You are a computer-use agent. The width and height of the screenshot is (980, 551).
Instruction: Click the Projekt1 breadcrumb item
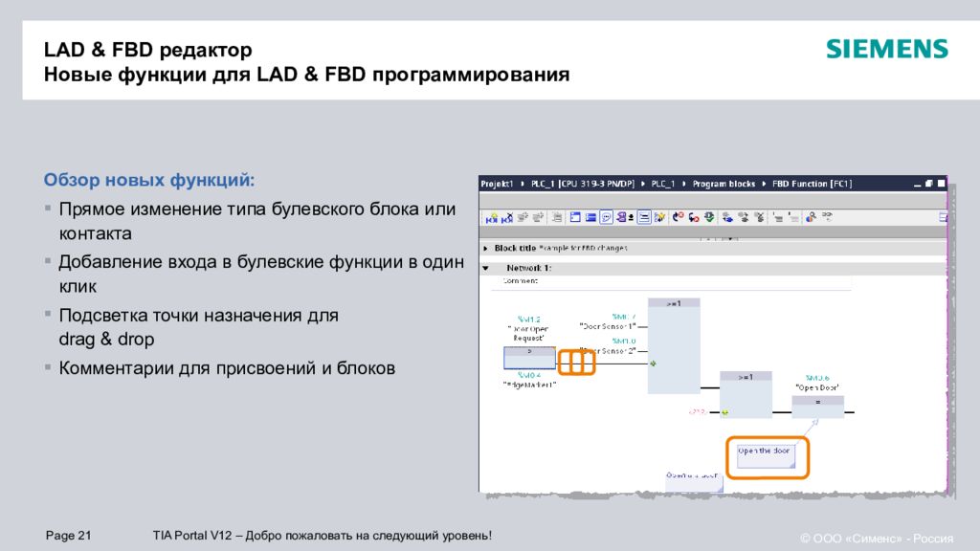(497, 184)
